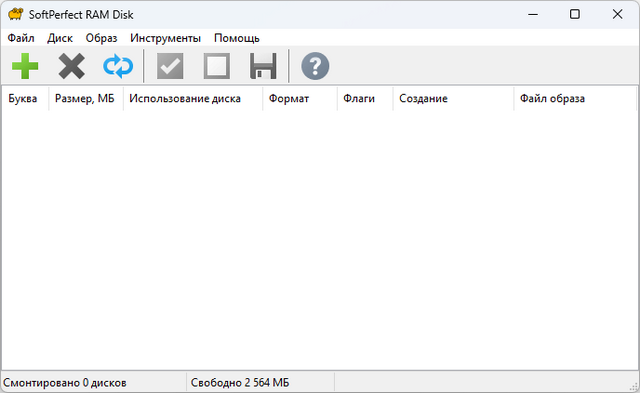Open the Образ menu
640x393 pixels.
coord(101,38)
